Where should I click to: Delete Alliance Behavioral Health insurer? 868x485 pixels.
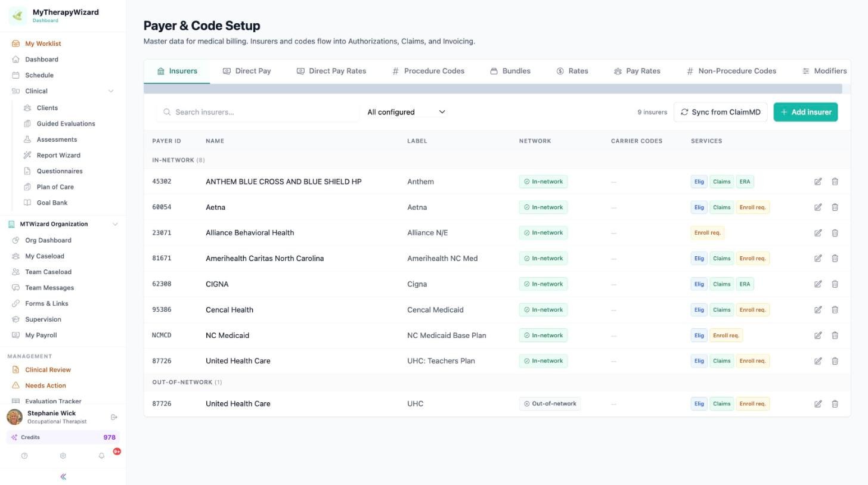[835, 233]
